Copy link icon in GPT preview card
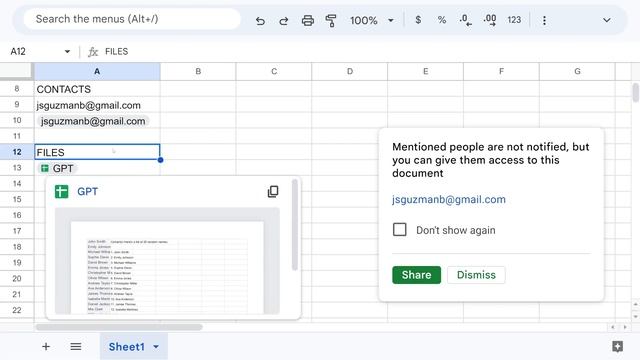 coord(273,191)
